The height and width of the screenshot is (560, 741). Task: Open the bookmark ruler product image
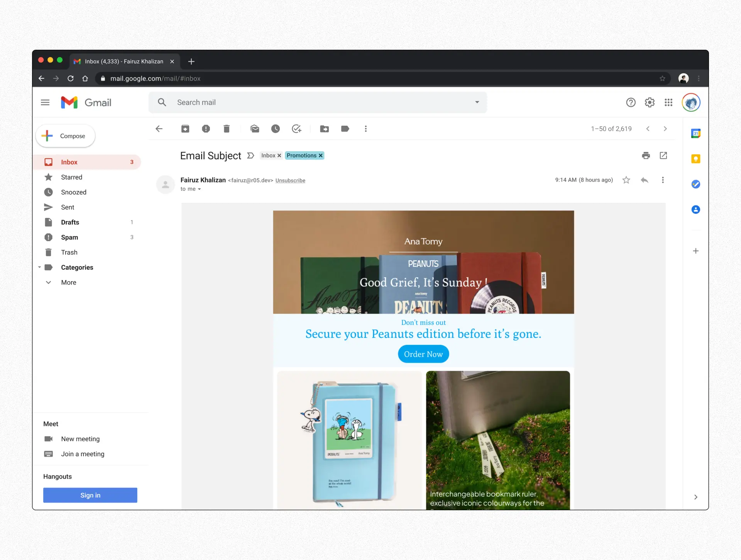pyautogui.click(x=498, y=440)
